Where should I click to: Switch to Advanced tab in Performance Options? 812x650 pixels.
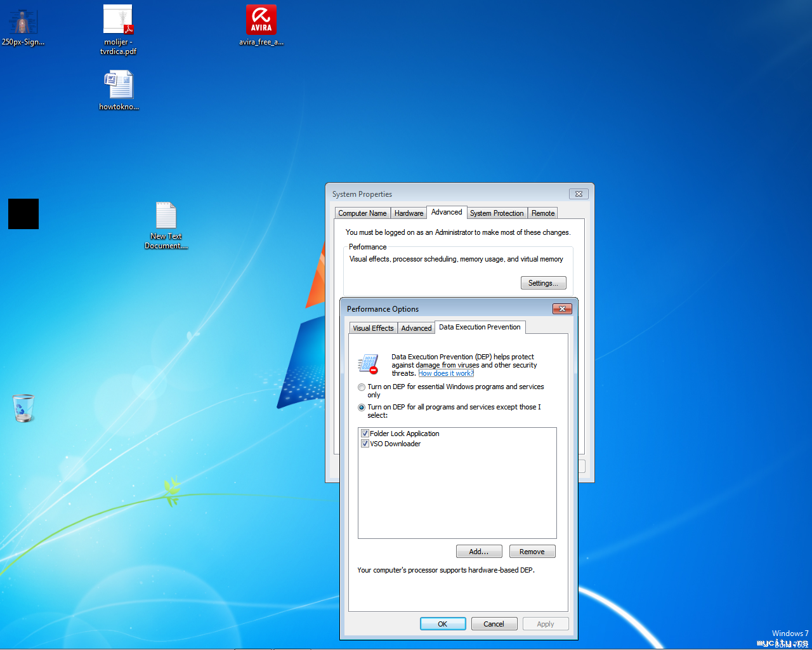416,328
